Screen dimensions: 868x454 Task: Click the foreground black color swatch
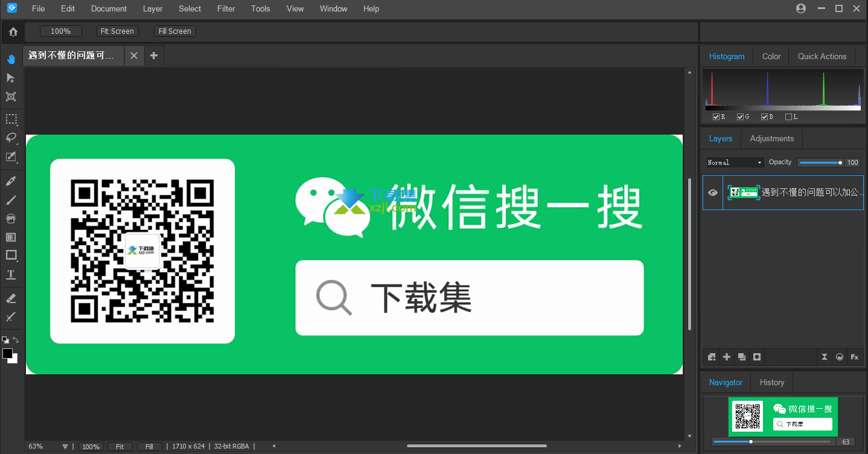7,354
